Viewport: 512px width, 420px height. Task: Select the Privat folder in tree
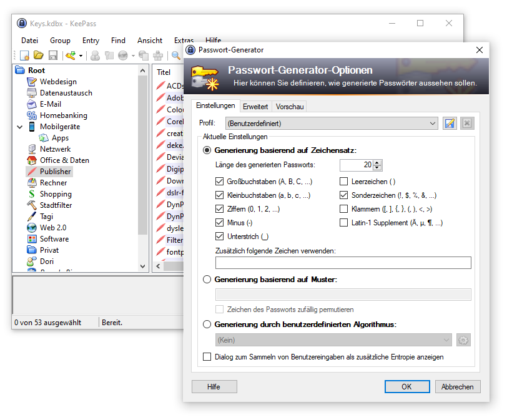pyautogui.click(x=49, y=250)
